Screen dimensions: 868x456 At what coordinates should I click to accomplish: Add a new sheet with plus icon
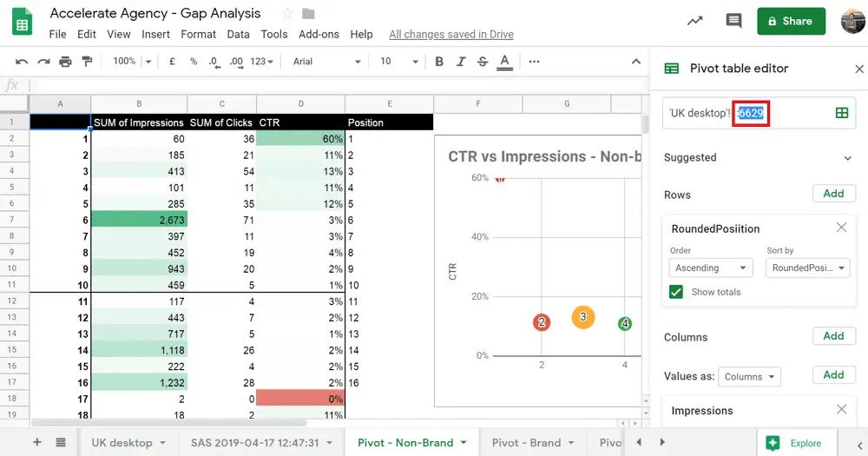point(36,442)
